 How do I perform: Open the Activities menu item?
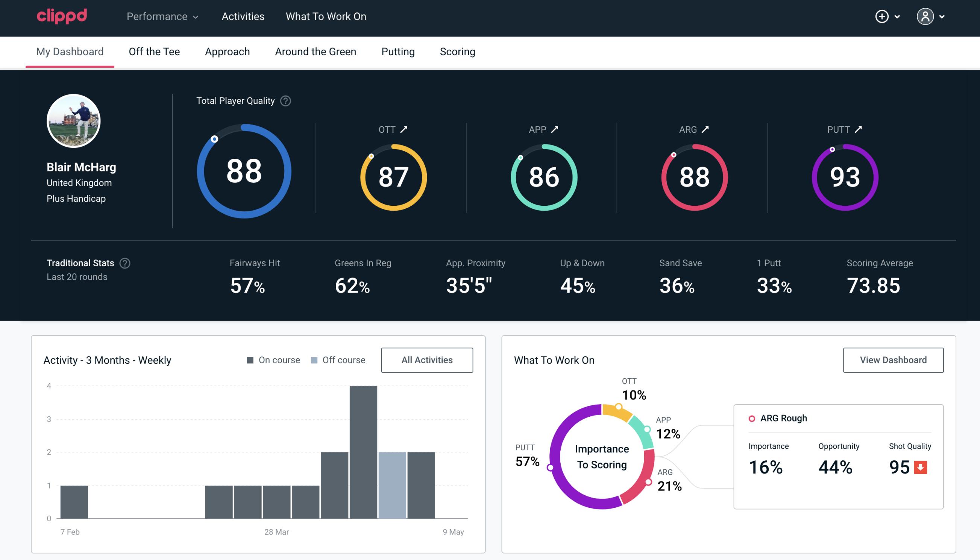tap(242, 17)
